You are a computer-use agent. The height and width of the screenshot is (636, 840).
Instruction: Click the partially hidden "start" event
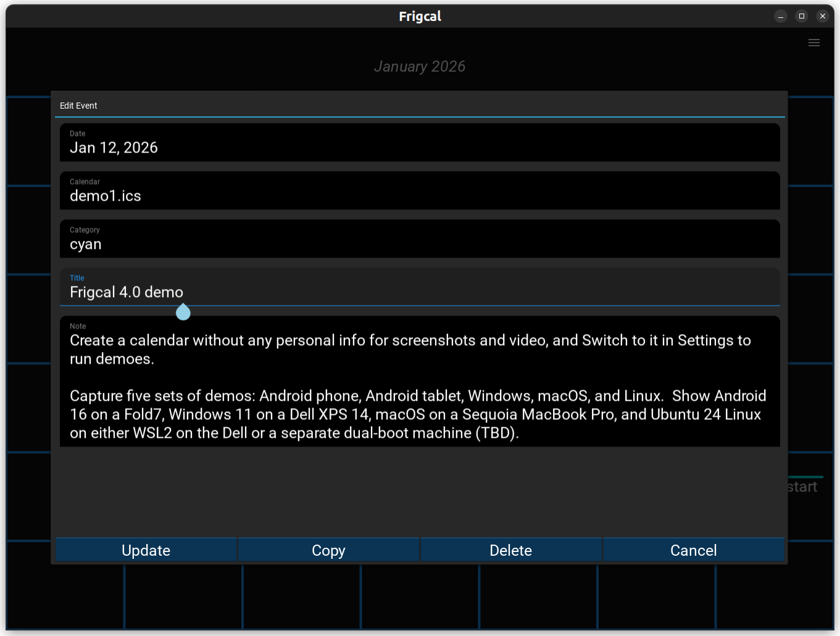coord(803,487)
